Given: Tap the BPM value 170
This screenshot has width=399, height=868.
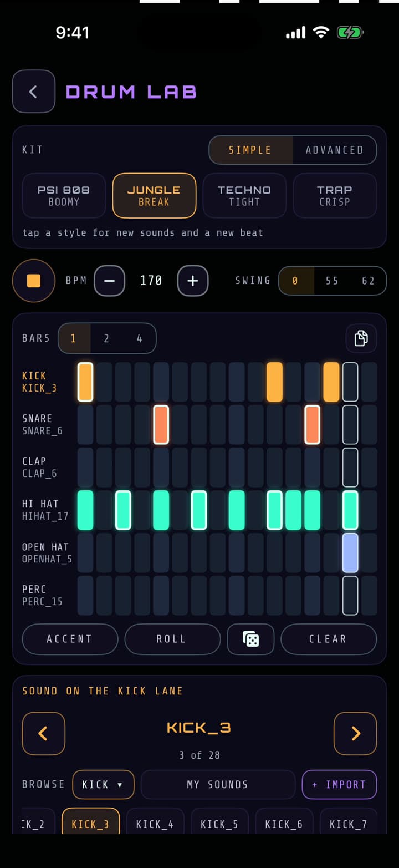Looking at the screenshot, I should tap(151, 281).
